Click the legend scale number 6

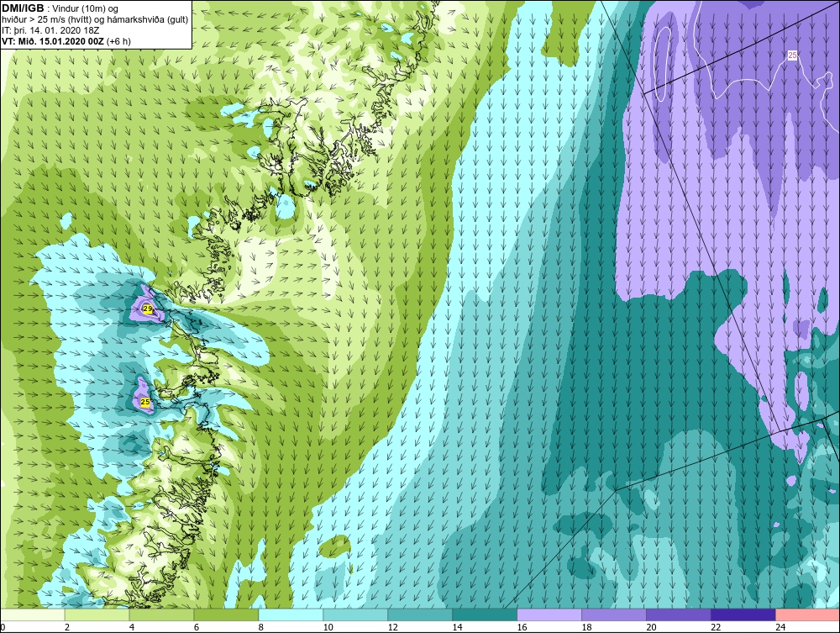(x=197, y=627)
